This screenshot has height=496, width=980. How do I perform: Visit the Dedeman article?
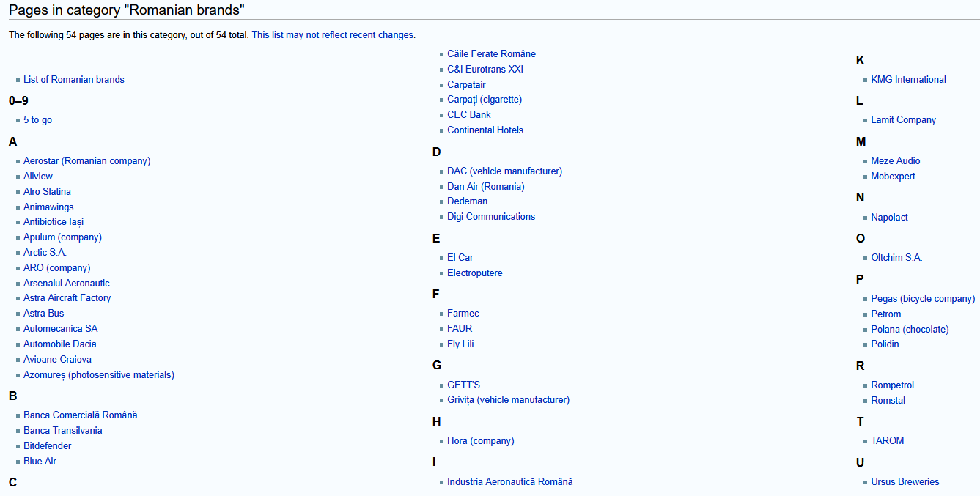(468, 201)
